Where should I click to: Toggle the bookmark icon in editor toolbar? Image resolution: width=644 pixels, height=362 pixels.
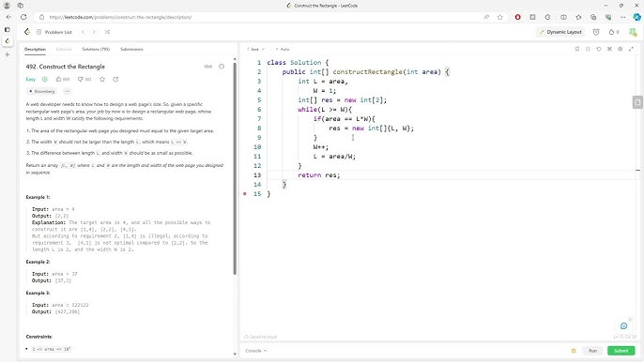tap(577, 49)
